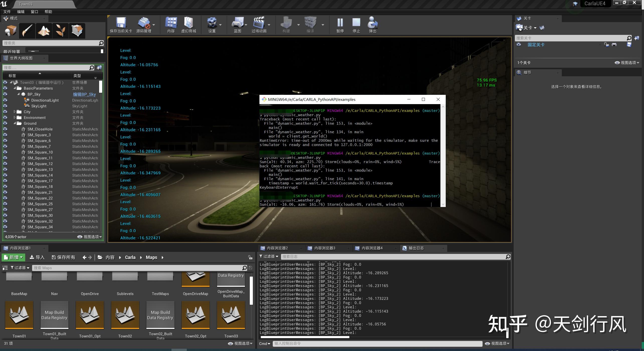644x351 pixels.
Task: Click the content browser lock icon
Action: click(x=250, y=257)
